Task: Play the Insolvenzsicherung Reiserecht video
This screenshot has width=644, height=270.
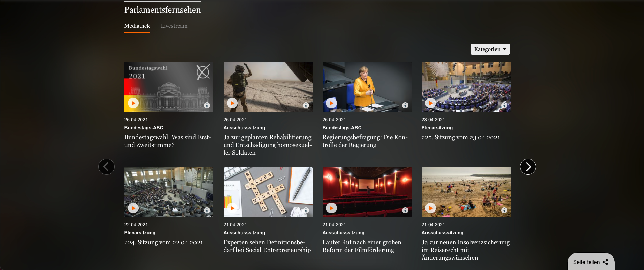Action: [431, 208]
